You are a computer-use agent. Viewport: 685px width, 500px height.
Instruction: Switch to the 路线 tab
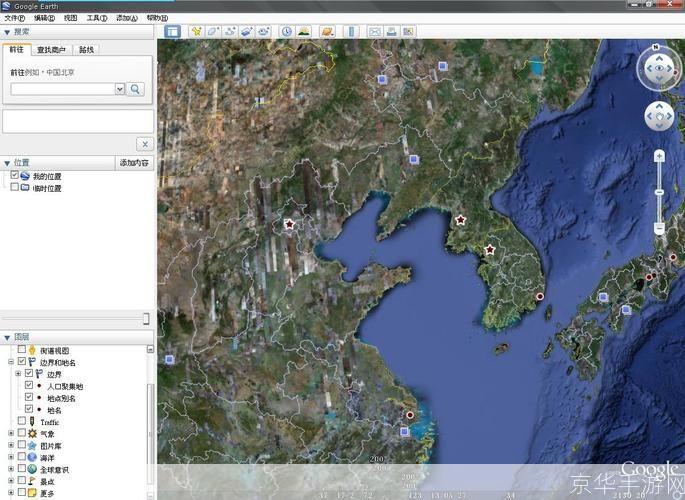[86, 50]
